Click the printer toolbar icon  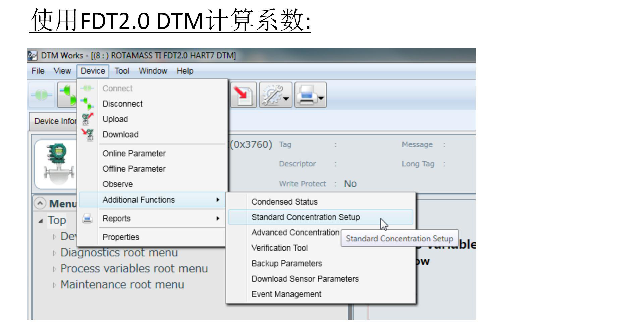click(x=306, y=95)
